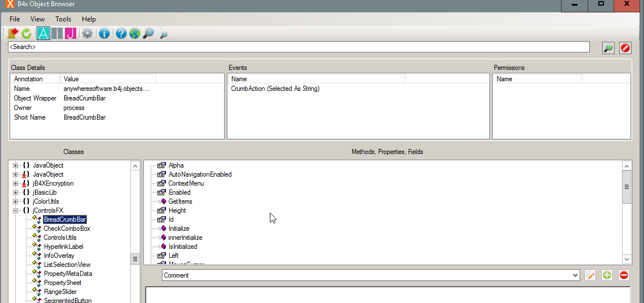Open settings via the gear icon
Screen dimensions: 644x303
(x=87, y=33)
